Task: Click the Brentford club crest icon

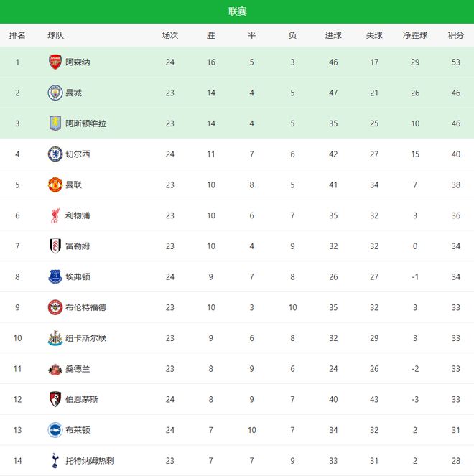Action: [x=55, y=307]
